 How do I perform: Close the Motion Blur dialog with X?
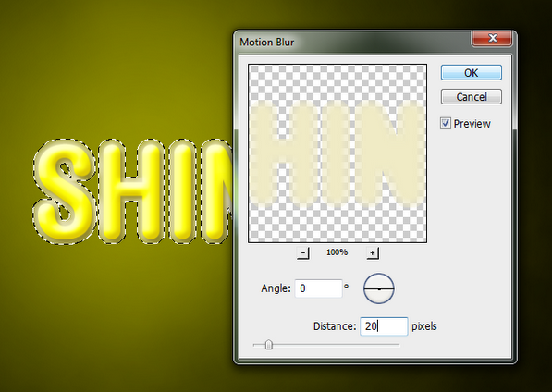click(492, 38)
